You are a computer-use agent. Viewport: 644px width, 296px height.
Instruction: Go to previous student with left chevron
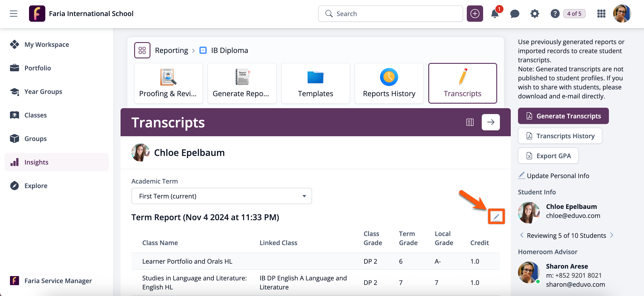pyautogui.click(x=522, y=235)
